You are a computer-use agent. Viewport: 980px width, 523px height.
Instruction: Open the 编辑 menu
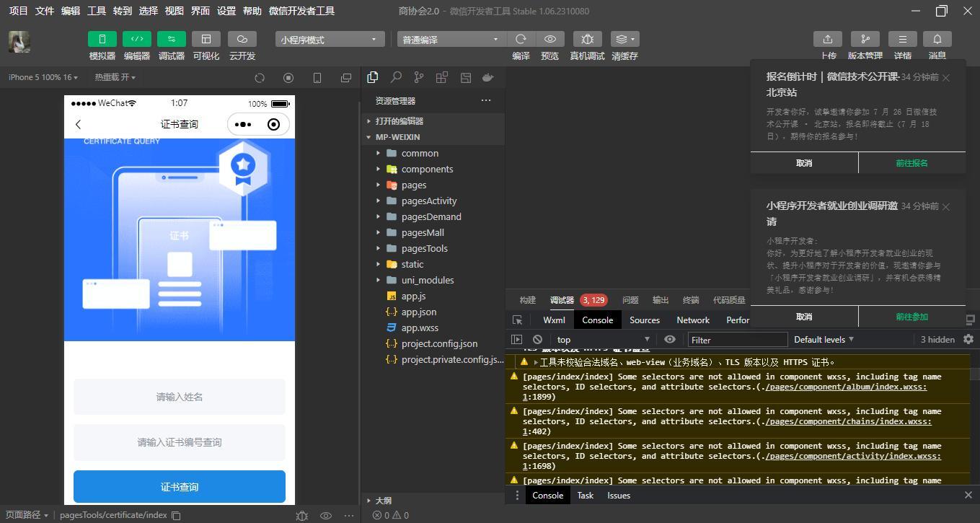click(x=71, y=11)
